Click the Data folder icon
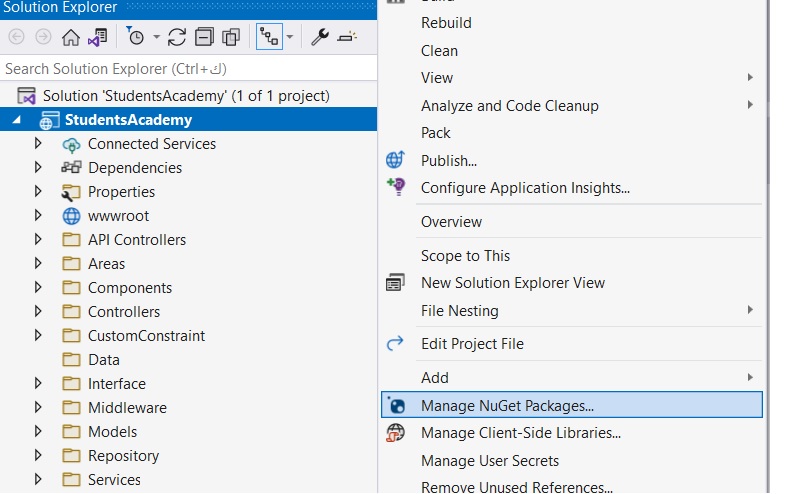 tap(71, 360)
